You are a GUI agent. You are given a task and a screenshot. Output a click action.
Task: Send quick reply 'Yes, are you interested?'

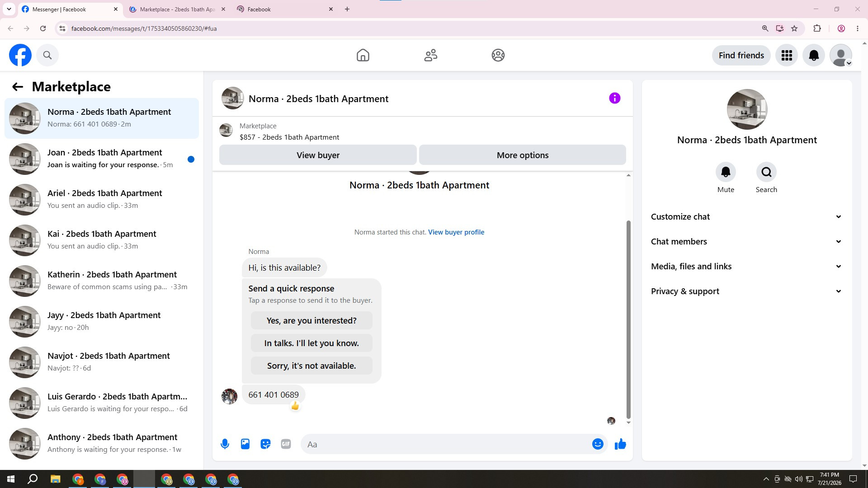pyautogui.click(x=311, y=321)
